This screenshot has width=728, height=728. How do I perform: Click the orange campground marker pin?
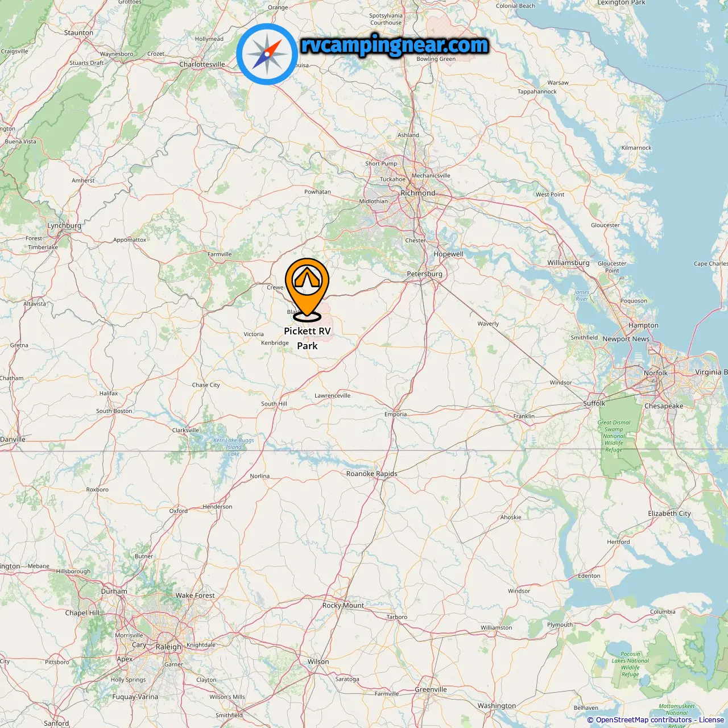coord(307,288)
